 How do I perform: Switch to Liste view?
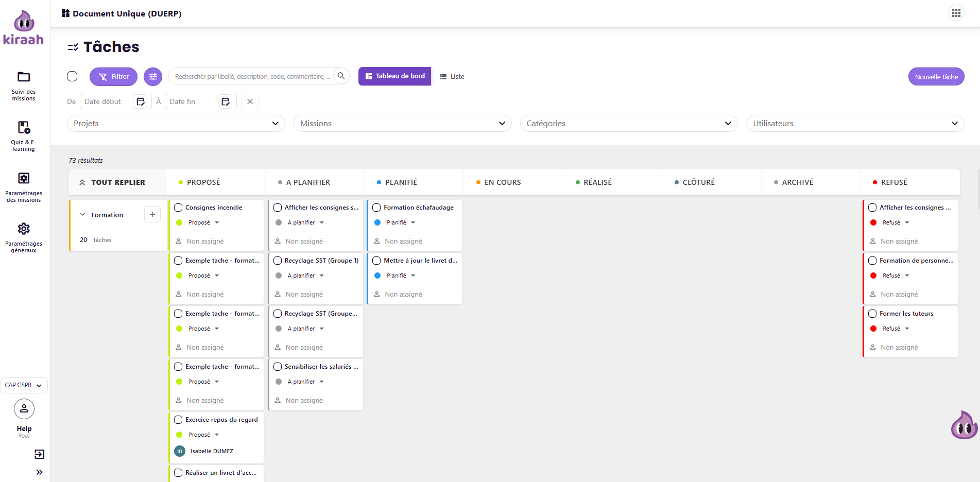pyautogui.click(x=452, y=77)
